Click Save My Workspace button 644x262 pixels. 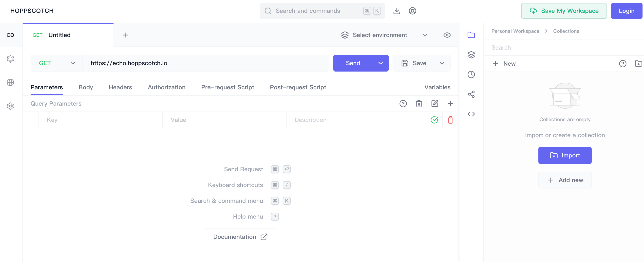tap(564, 11)
